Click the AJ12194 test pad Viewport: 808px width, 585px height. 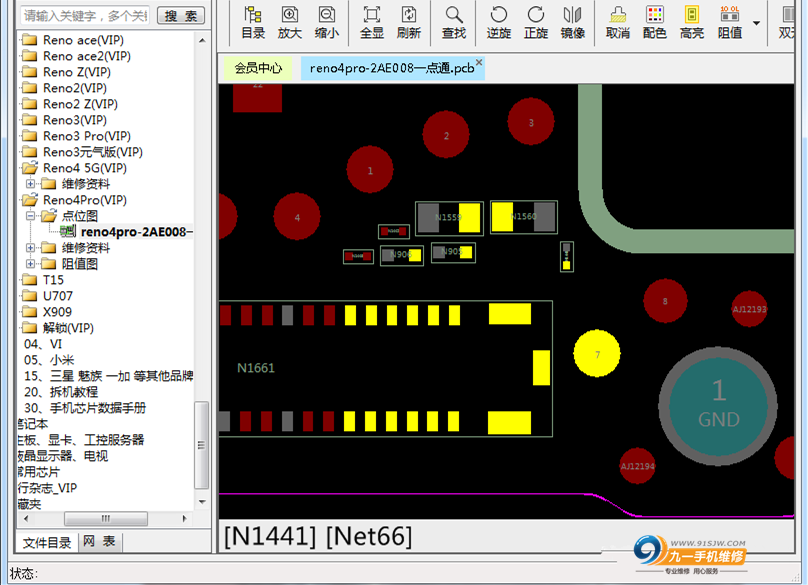point(637,466)
